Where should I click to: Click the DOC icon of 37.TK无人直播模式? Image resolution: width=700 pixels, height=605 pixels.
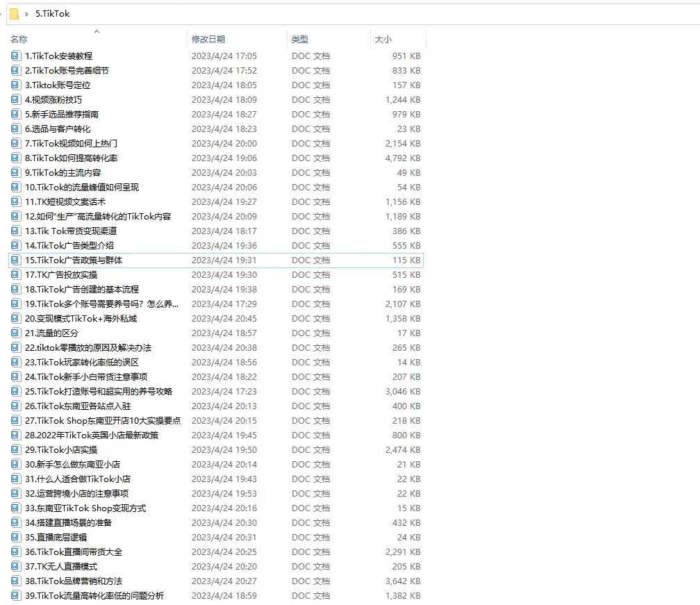coord(15,566)
